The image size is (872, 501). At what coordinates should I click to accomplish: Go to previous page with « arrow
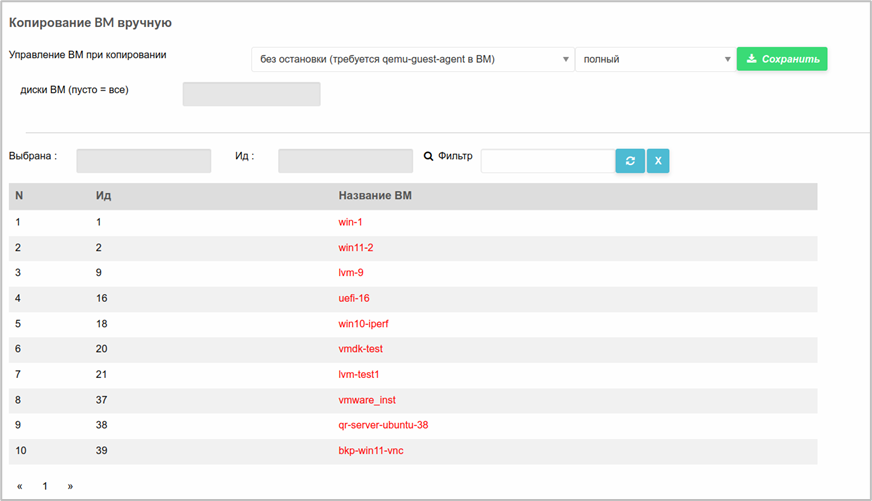[x=19, y=486]
